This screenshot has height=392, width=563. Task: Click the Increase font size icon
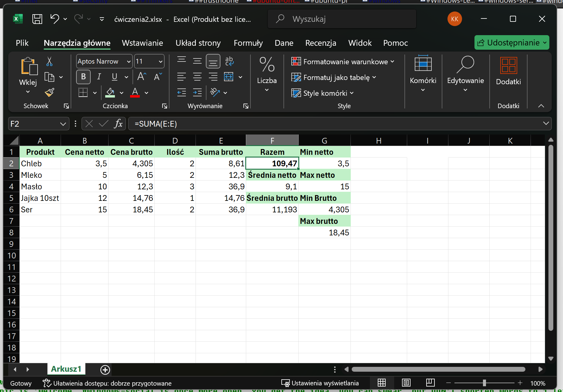[x=142, y=77]
